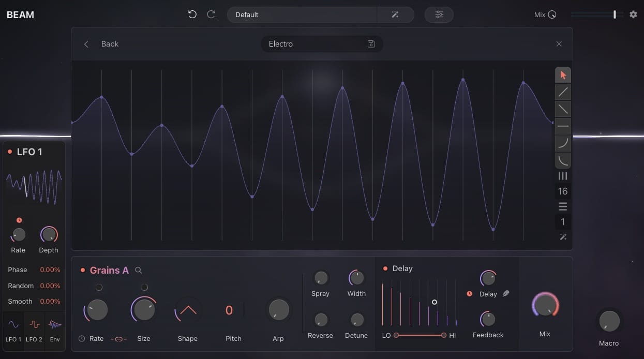The image size is (644, 359).
Task: Click the save icon beside Electro
Action: (371, 44)
